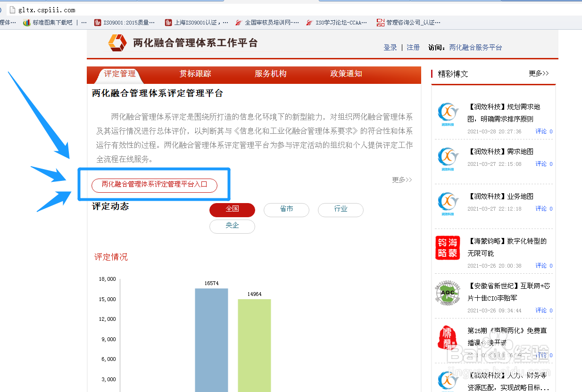Click the 评定情况 heading text
This screenshot has width=582, height=392.
tap(111, 257)
